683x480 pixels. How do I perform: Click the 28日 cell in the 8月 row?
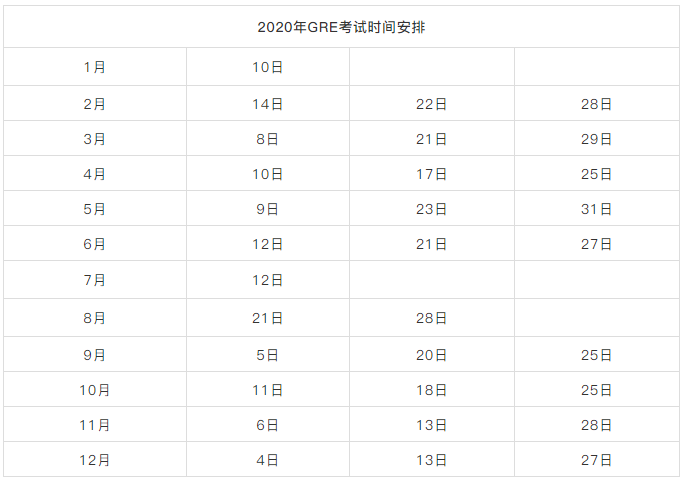point(432,318)
